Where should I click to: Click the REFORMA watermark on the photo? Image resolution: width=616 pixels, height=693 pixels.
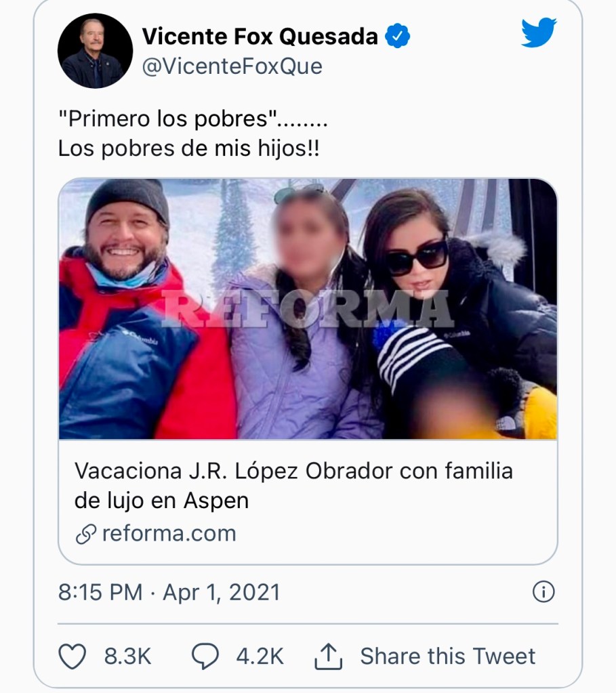(x=305, y=309)
